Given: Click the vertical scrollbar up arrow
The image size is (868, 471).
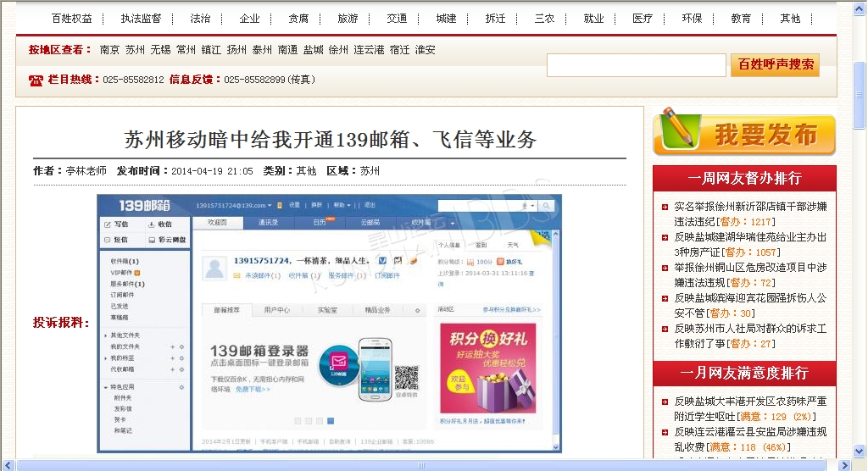Looking at the screenshot, I should point(860,8).
